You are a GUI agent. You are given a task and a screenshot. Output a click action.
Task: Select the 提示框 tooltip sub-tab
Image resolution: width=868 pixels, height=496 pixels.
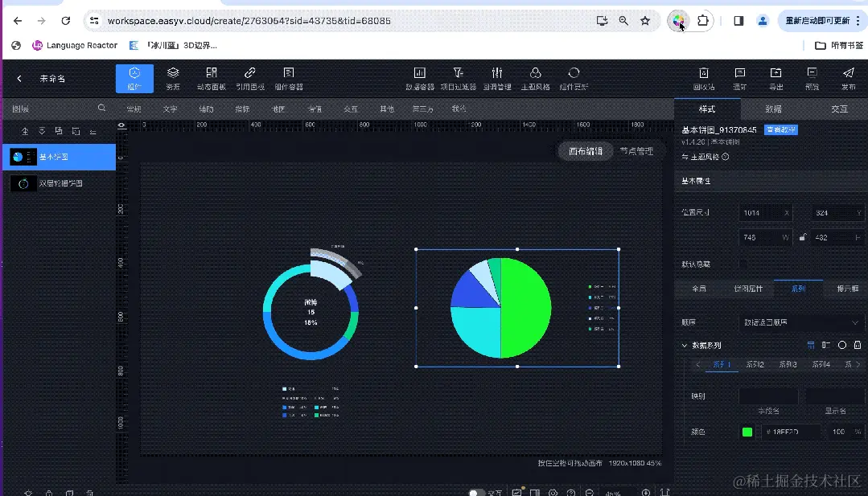coord(848,289)
